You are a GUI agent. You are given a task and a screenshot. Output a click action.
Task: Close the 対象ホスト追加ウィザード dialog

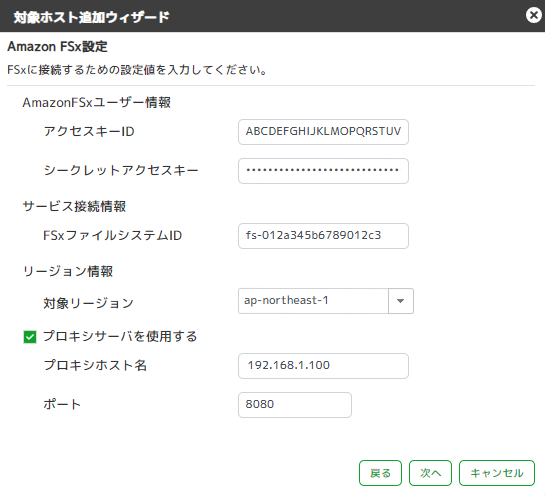coord(534,15)
